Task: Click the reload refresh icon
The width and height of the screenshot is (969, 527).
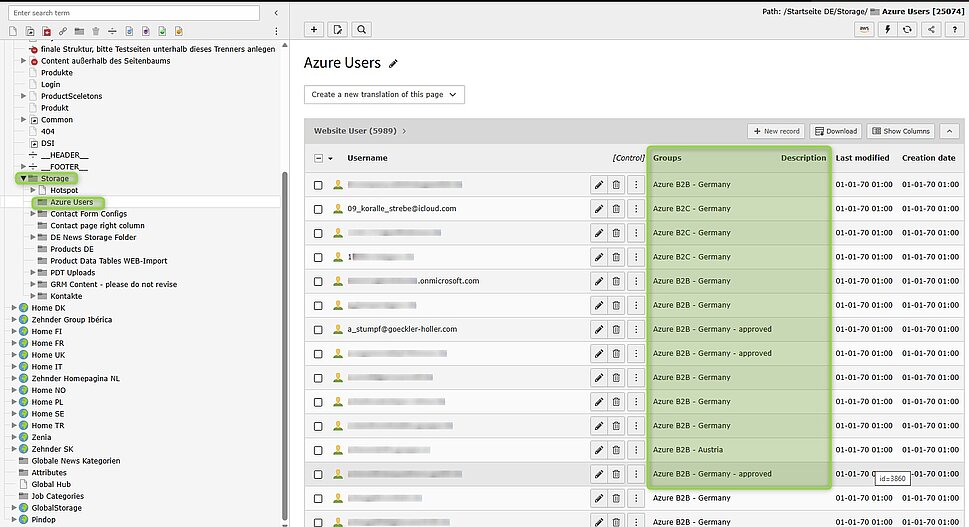Action: [x=908, y=30]
